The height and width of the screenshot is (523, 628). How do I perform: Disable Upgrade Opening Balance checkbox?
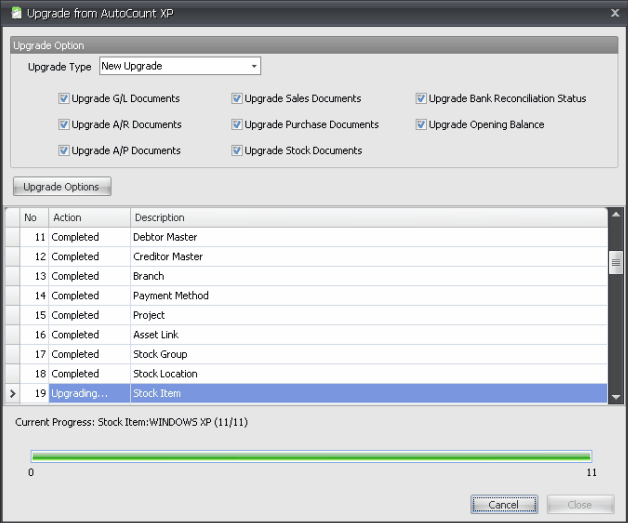(421, 125)
